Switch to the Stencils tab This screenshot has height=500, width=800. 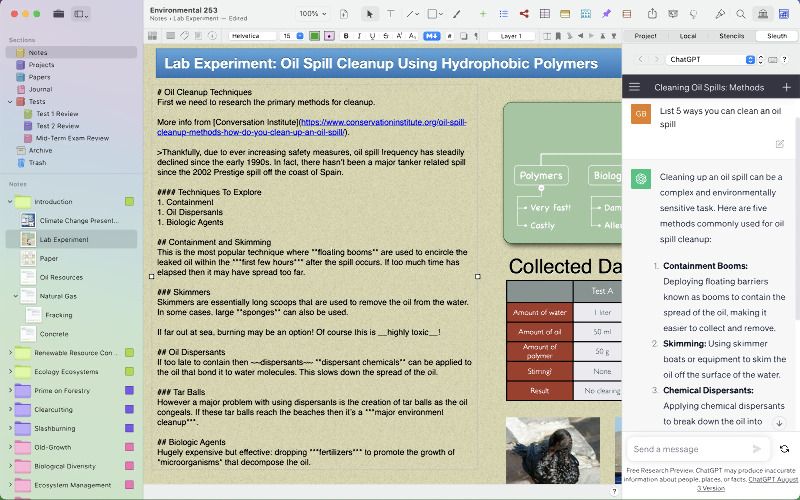(731, 36)
